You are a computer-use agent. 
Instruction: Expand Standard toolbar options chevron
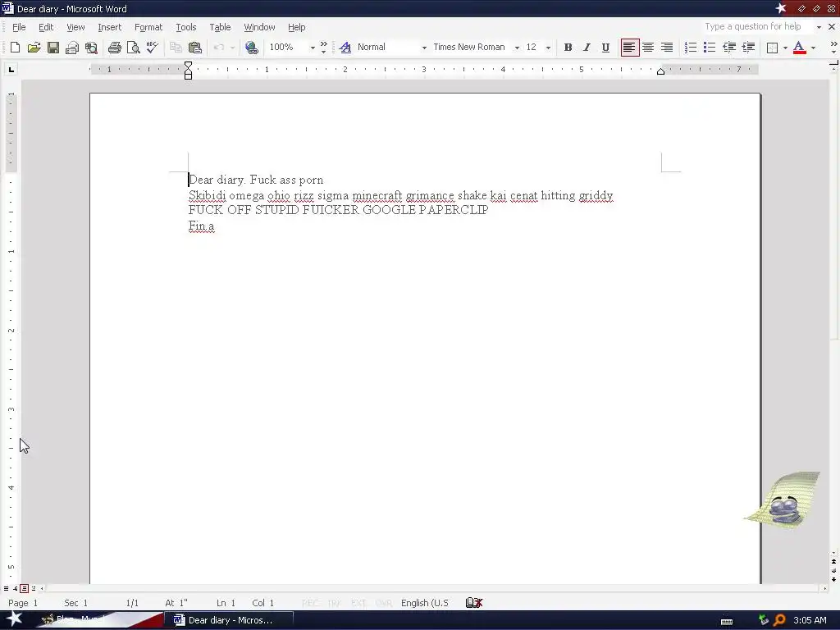click(x=323, y=48)
